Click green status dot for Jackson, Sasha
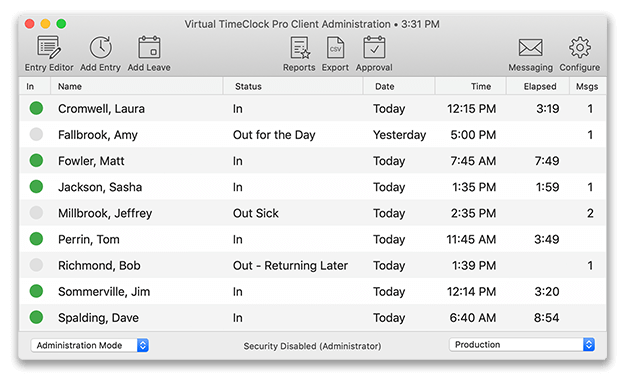 point(36,187)
